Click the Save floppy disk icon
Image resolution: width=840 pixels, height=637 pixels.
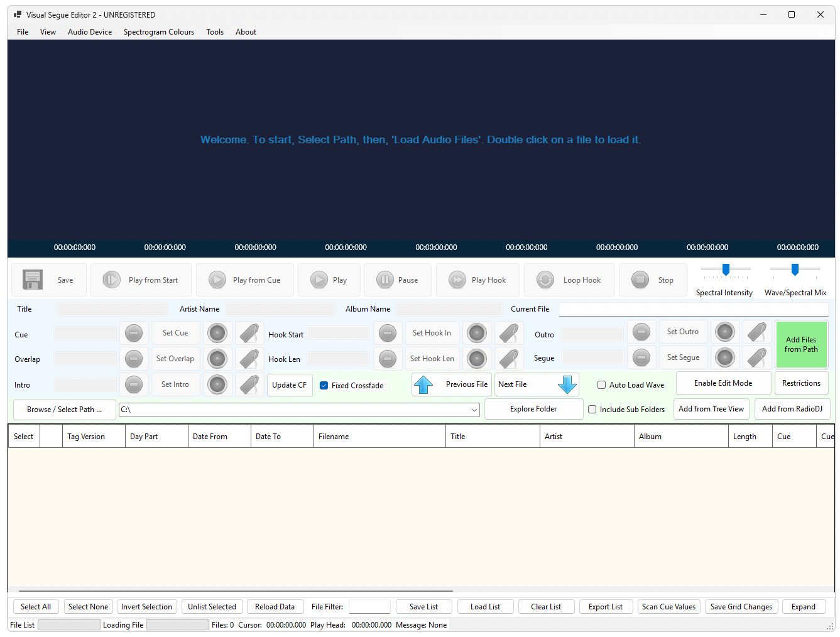point(33,280)
